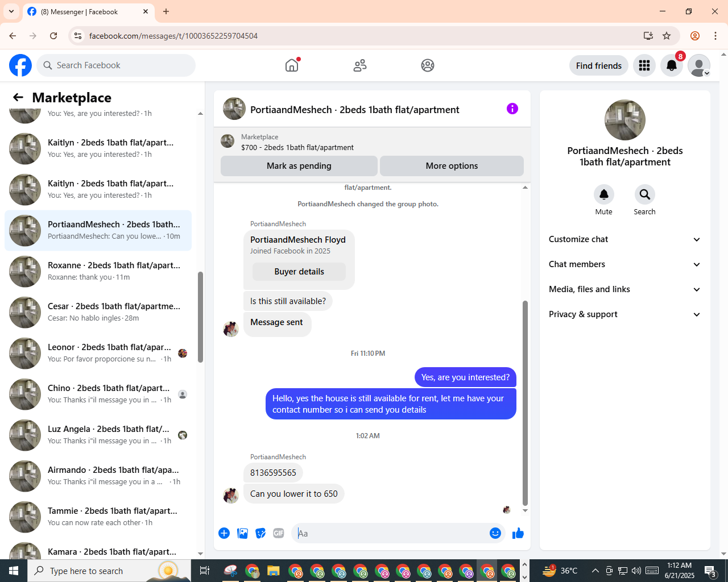Reload the page in browser
The width and height of the screenshot is (728, 582).
(x=53, y=36)
